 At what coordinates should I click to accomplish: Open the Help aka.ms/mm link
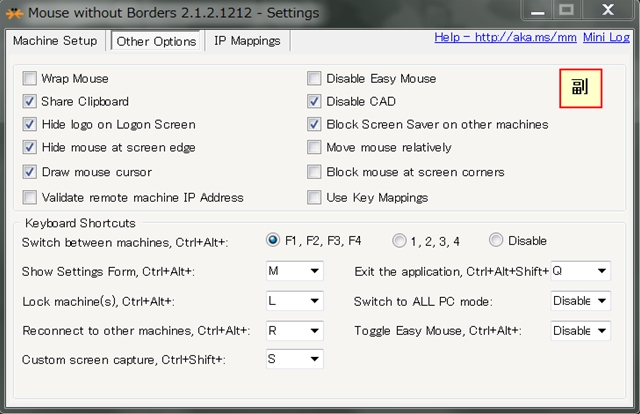505,37
